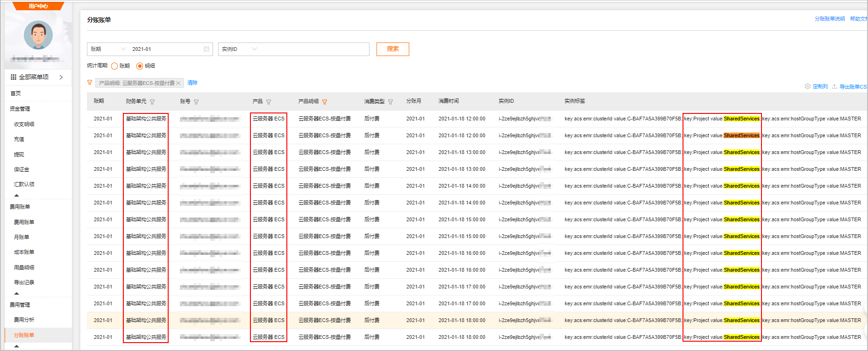The width and height of the screenshot is (868, 351).
Task: Click the orange filter icon on the 产品明细 column
Action: [325, 102]
